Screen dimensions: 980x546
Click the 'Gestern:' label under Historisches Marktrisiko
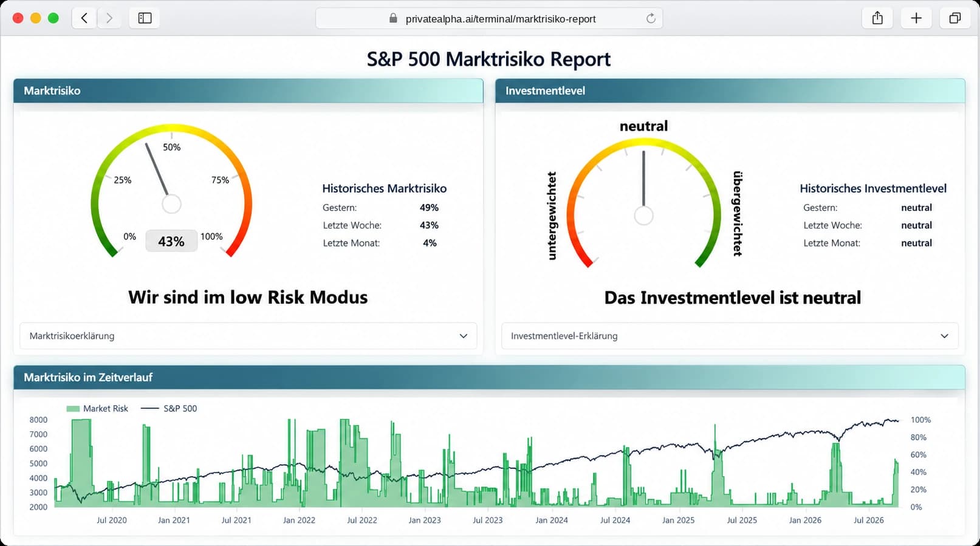coord(340,208)
